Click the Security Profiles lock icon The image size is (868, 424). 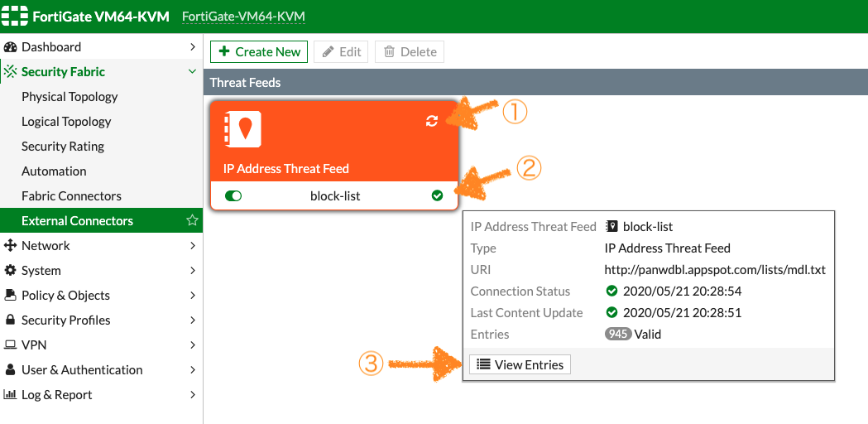coord(10,320)
